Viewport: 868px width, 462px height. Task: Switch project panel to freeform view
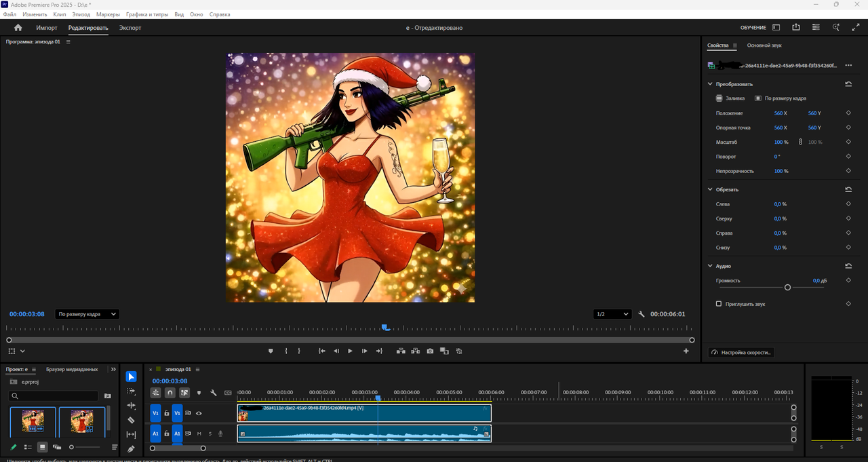(x=57, y=447)
